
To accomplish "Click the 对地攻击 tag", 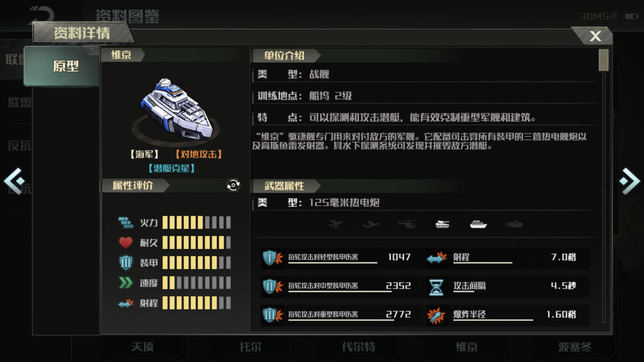I will [199, 154].
